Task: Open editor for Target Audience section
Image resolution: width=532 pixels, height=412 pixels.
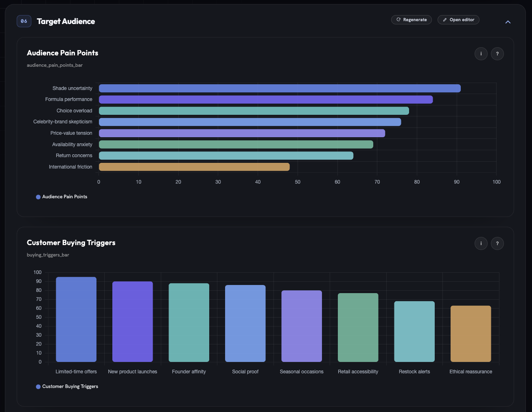Action: pyautogui.click(x=458, y=20)
